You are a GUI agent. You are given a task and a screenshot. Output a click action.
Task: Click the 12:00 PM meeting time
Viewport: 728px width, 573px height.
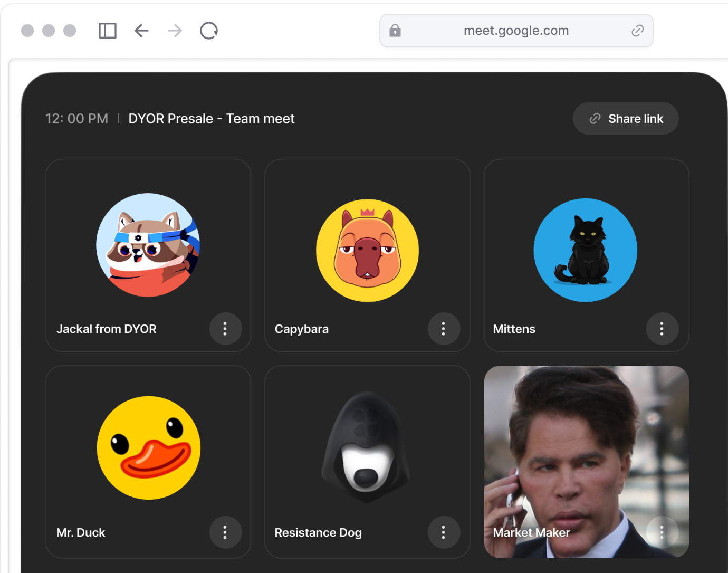click(x=77, y=118)
